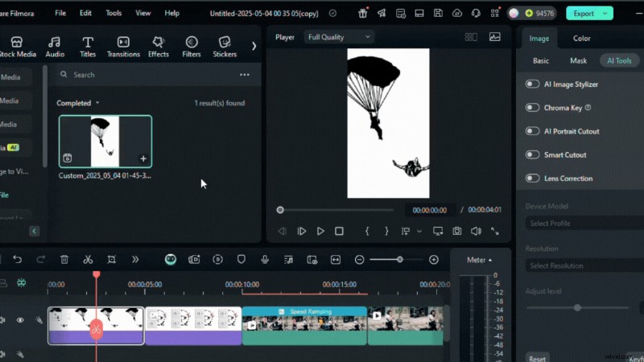This screenshot has width=644, height=362.
Task: Zoom in the timeline with plus button
Action: click(434, 260)
